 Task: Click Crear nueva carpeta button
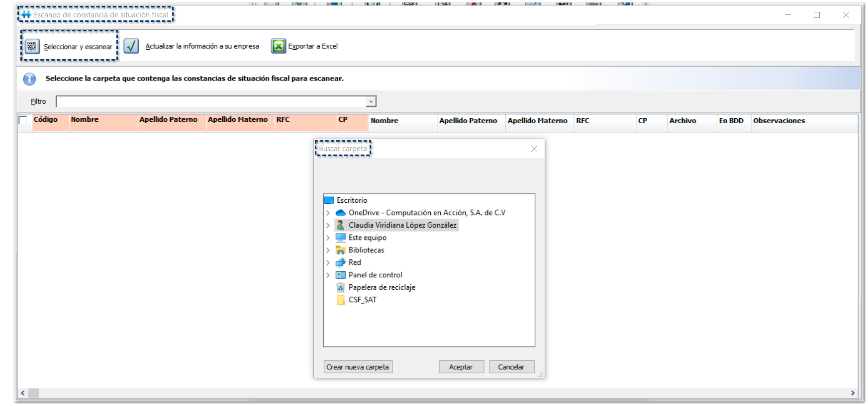point(358,367)
